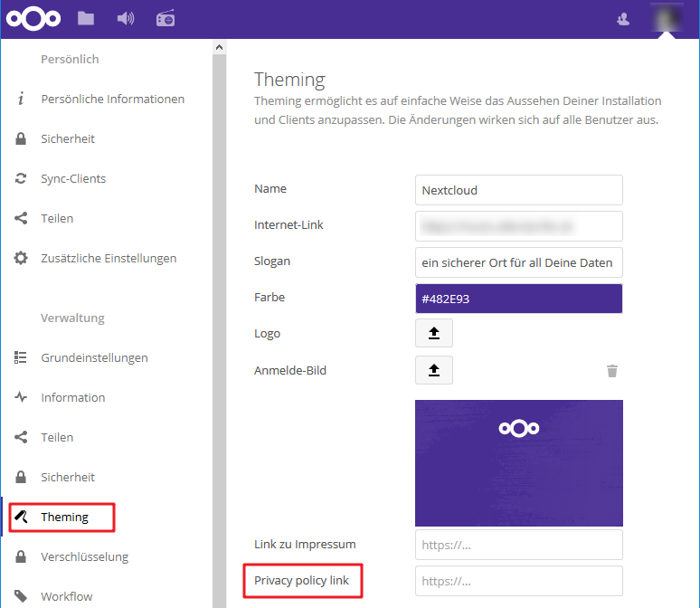Open the contacts menu icon
This screenshot has height=608, width=700.
[x=622, y=18]
